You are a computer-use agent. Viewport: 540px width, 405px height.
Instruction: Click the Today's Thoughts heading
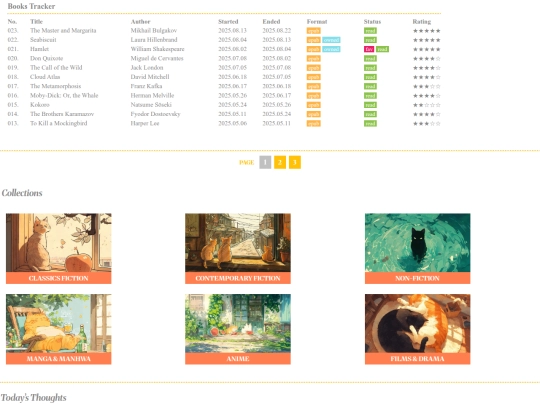coord(33,398)
